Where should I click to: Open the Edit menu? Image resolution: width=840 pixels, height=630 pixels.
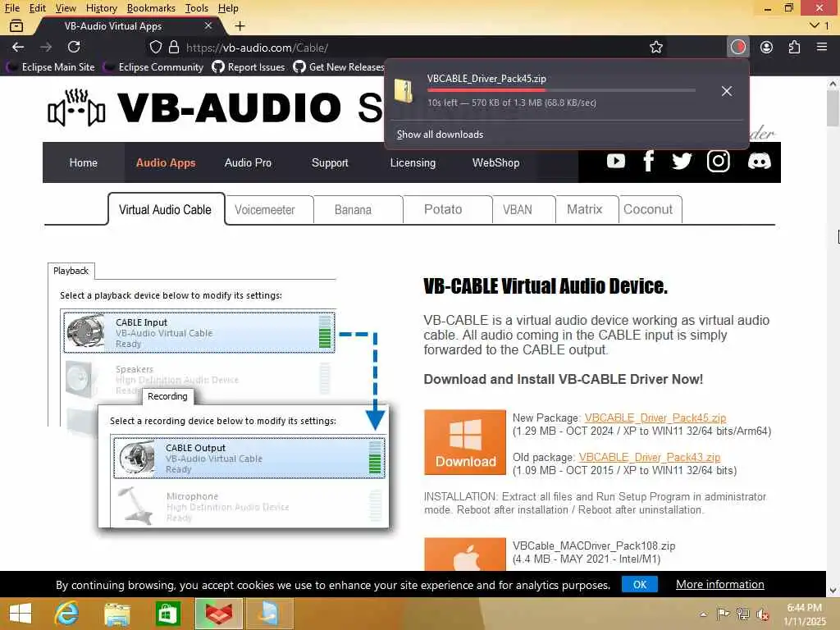pyautogui.click(x=38, y=8)
